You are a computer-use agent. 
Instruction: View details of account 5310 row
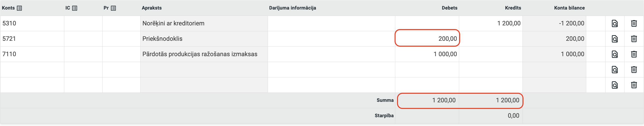pyautogui.click(x=615, y=23)
